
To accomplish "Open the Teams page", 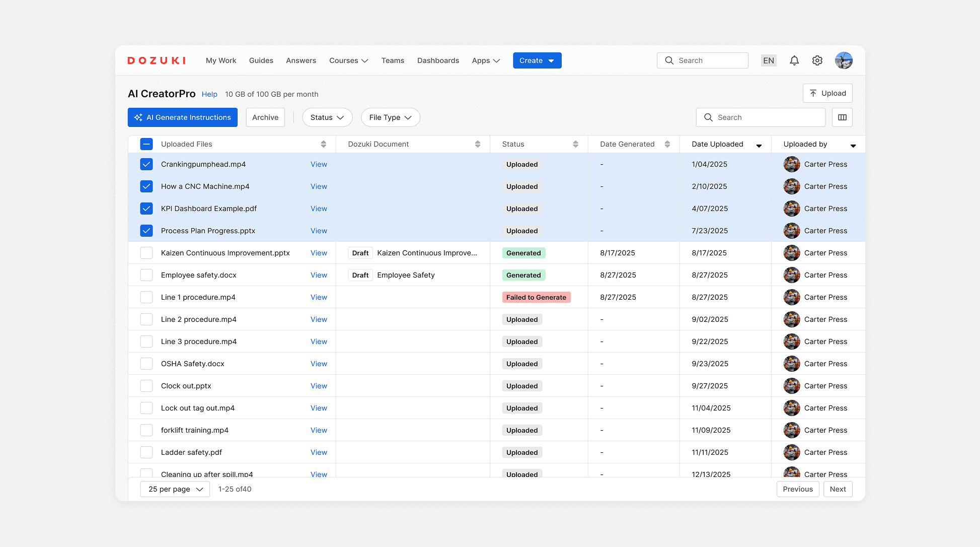I will pos(393,60).
